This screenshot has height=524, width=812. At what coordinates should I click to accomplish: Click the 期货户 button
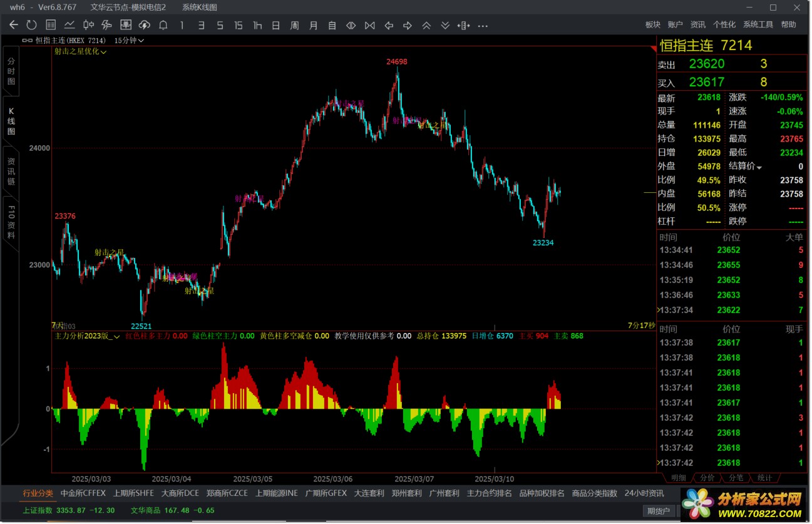pyautogui.click(x=659, y=511)
